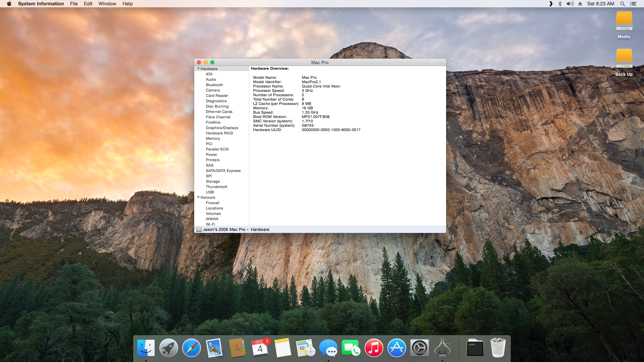Collapse the Hardware disclosure triangle
Image resolution: width=644 pixels, height=362 pixels.
pos(198,69)
